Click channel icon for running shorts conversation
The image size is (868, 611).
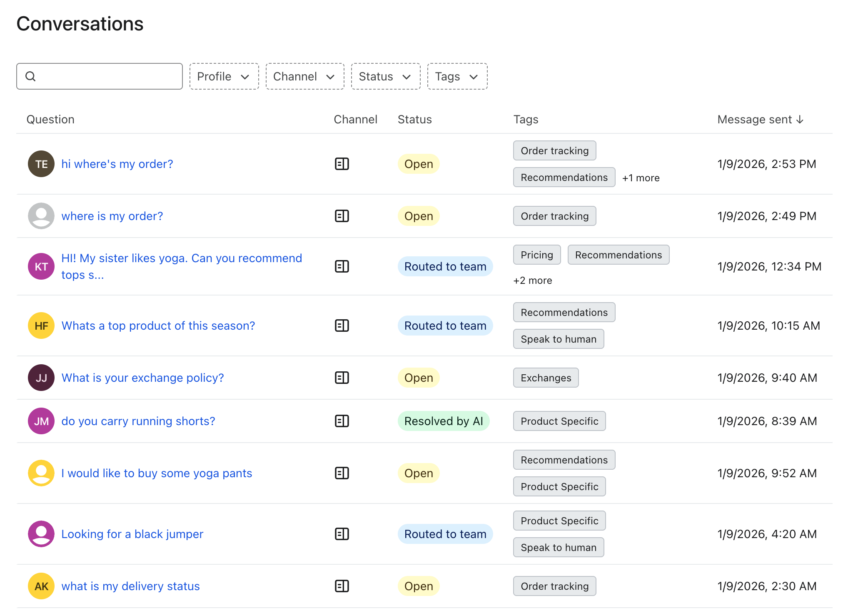pyautogui.click(x=342, y=421)
